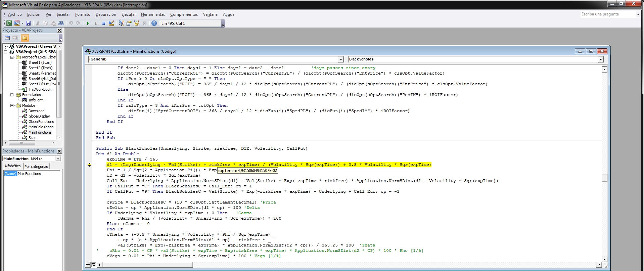Open Find with binoculars icon
Image resolution: width=644 pixels, height=271 pixels.
click(x=61, y=23)
